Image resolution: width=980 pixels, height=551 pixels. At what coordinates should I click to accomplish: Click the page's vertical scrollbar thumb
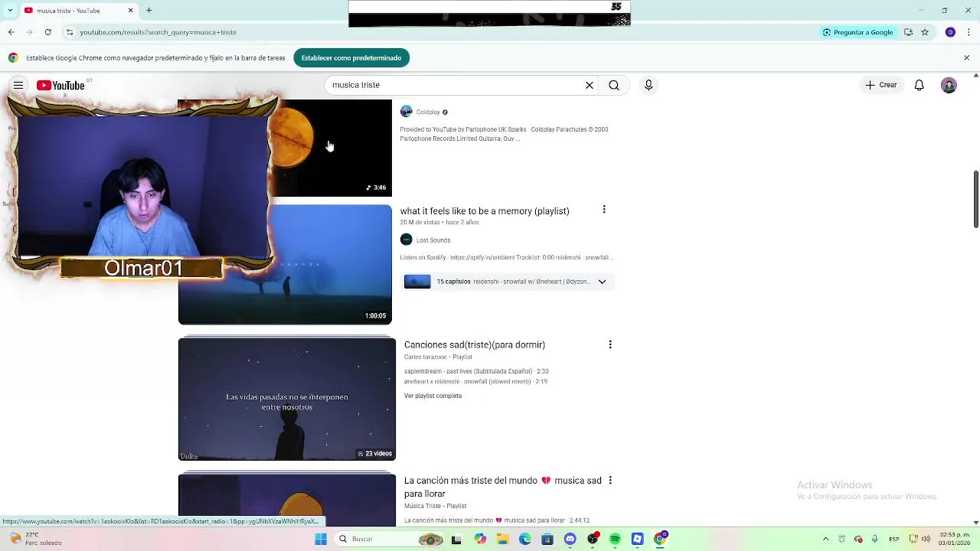coord(975,199)
